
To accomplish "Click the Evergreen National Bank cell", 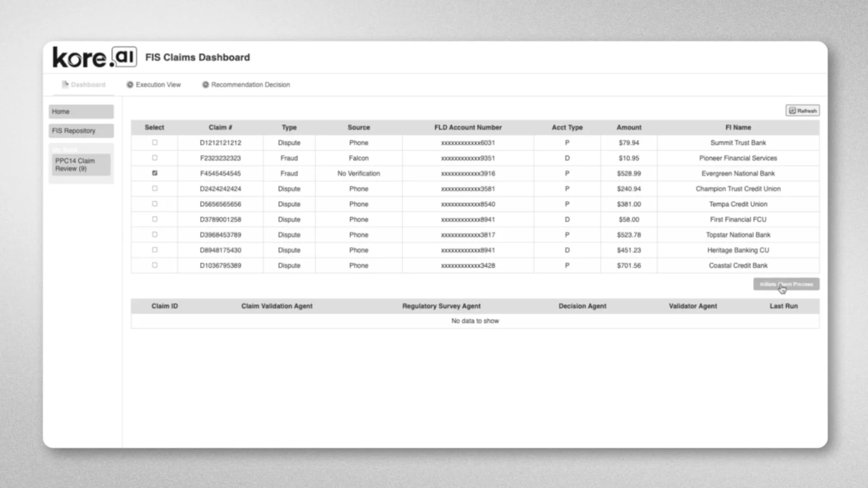I will click(x=738, y=174).
